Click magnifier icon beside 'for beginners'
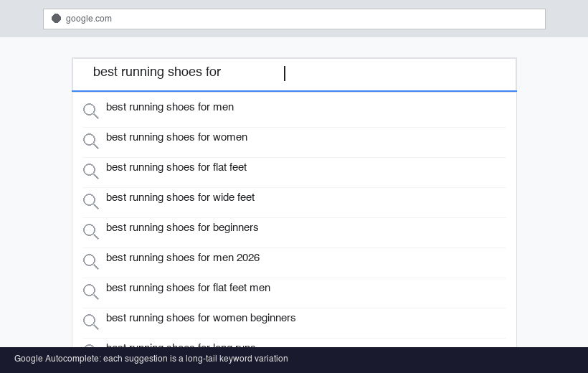Viewport: 588px width, 373px height. 91,232
